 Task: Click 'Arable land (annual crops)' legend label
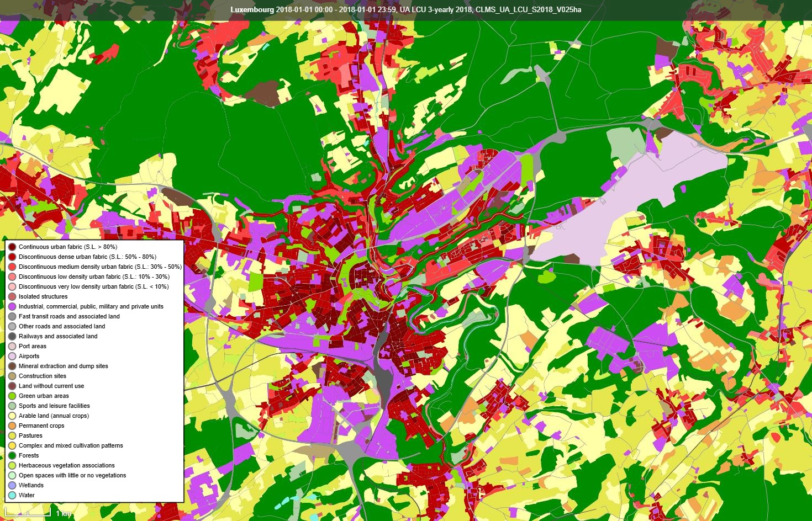54,416
